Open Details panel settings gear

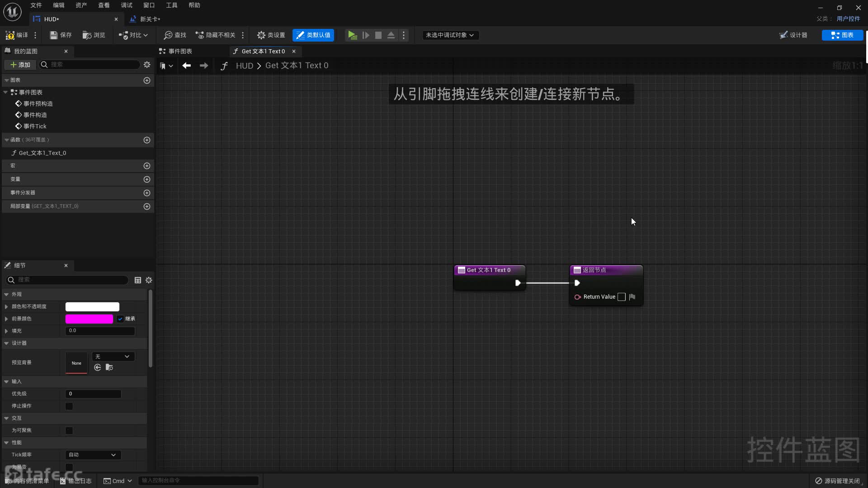click(x=149, y=280)
